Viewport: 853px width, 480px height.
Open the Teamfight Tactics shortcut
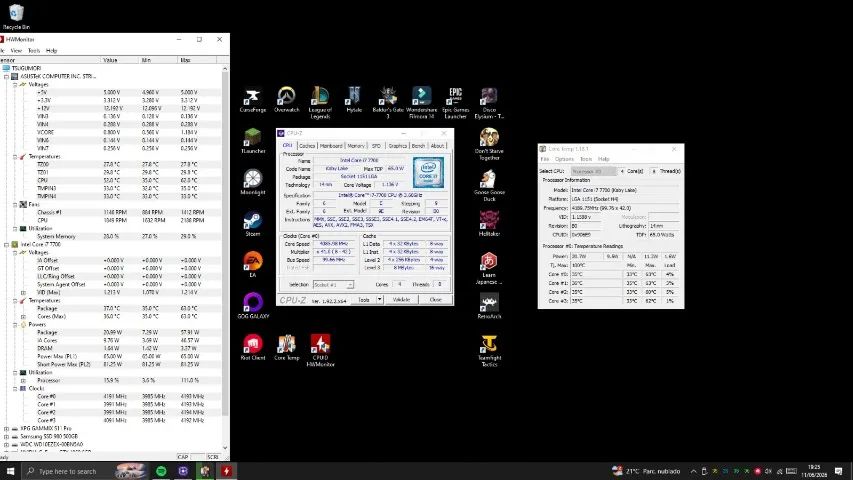[489, 350]
